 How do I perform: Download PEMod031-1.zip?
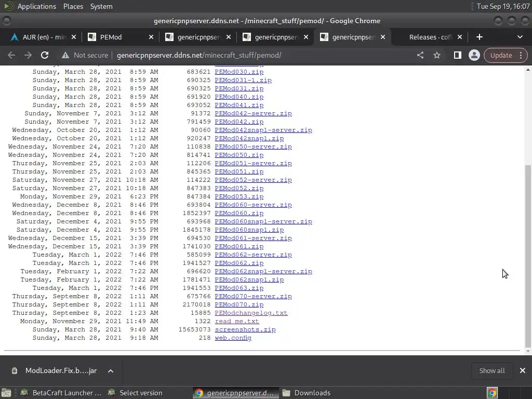click(243, 80)
